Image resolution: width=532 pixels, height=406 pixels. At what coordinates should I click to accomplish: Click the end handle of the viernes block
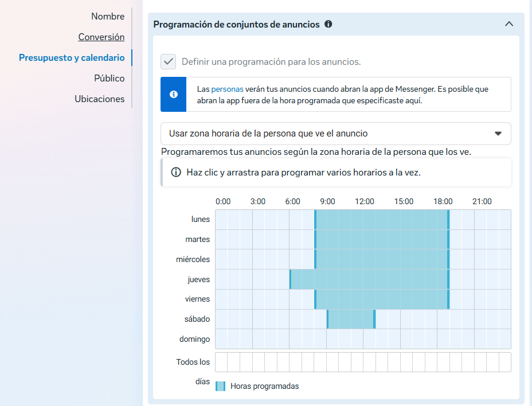[x=448, y=299]
